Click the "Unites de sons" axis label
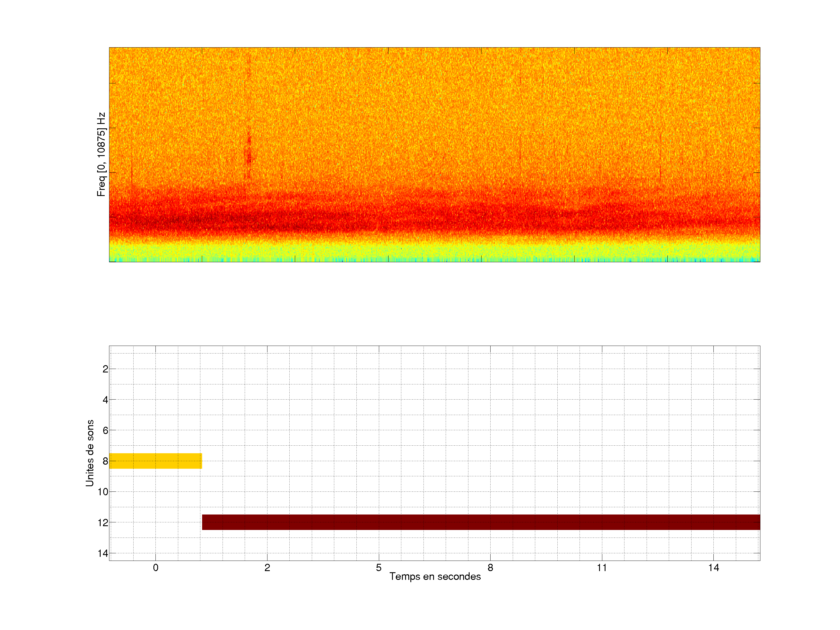Image resolution: width=840 pixels, height=630 pixels. 90,453
